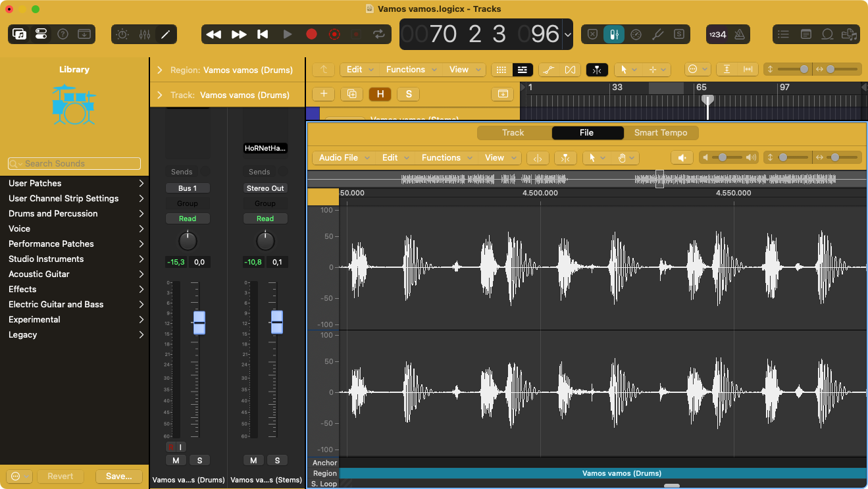Click the Save... button in Library

[x=118, y=476]
